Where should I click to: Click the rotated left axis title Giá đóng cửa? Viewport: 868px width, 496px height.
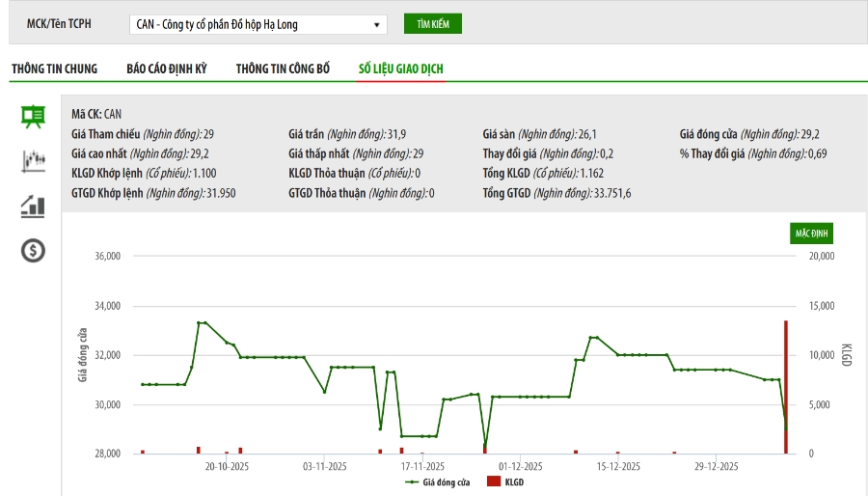(x=83, y=355)
